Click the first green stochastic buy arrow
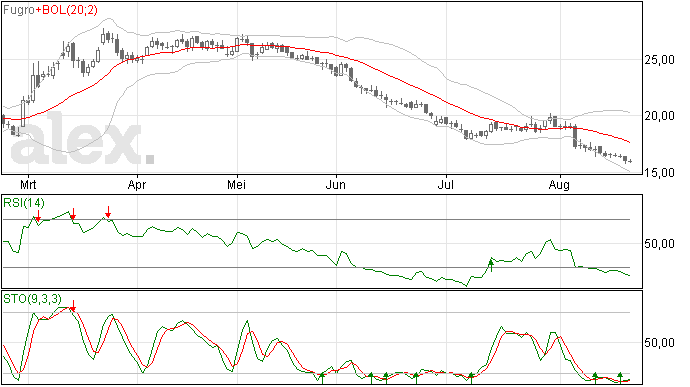Screen dimensions: 690x387 (322, 378)
